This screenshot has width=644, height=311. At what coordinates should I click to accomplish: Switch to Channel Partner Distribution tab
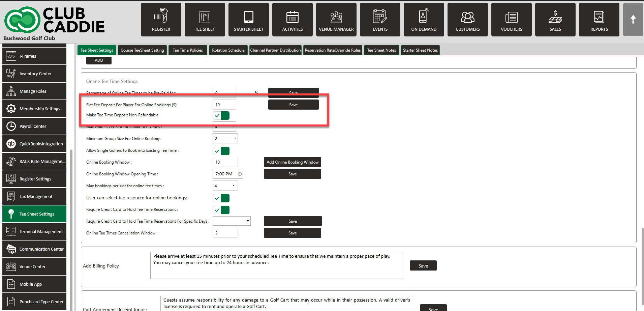tap(275, 50)
